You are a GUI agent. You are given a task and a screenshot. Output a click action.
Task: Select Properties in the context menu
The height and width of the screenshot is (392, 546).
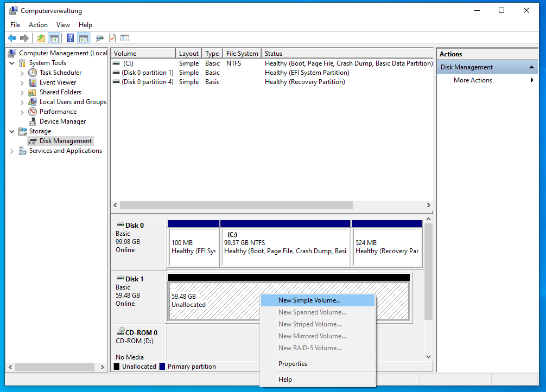coord(293,364)
